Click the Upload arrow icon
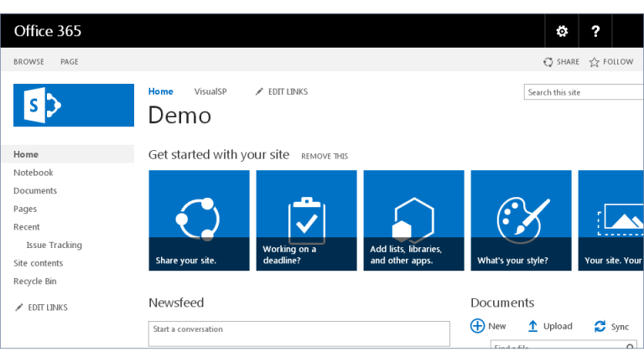644x362 pixels. click(532, 326)
